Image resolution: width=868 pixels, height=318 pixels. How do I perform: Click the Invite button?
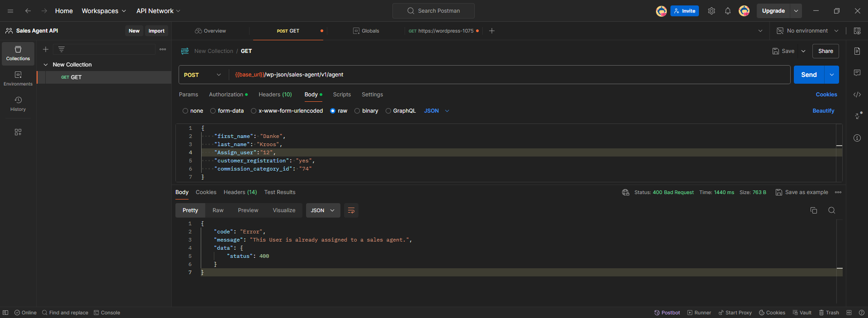click(x=685, y=11)
